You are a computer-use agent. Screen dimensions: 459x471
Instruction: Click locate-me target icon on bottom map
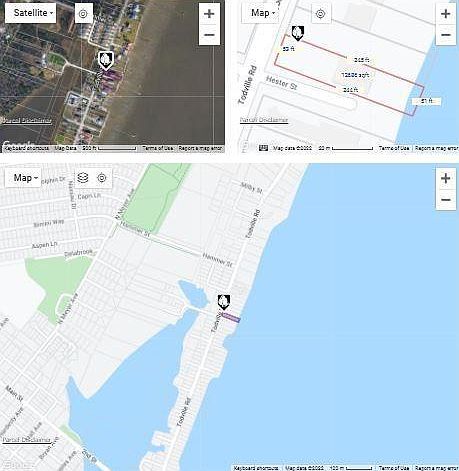[x=102, y=178]
